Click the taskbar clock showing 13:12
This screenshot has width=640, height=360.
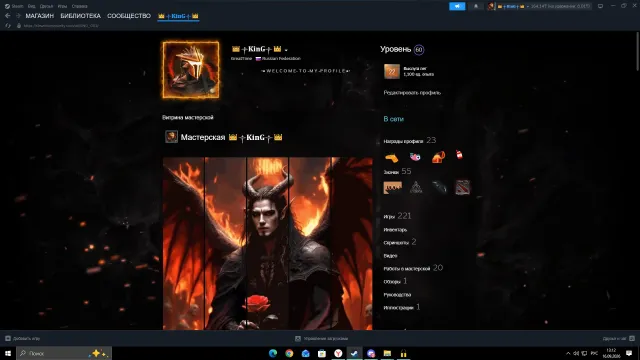(x=611, y=353)
